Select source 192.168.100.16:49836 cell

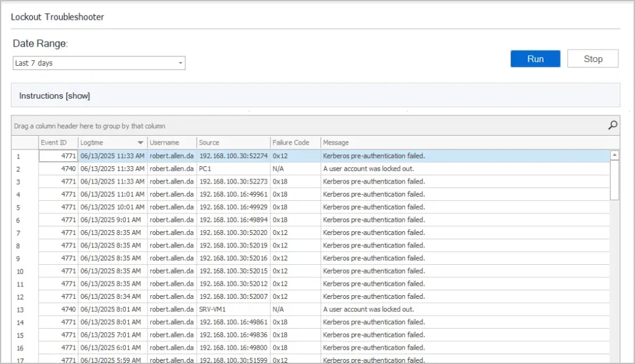234,335
